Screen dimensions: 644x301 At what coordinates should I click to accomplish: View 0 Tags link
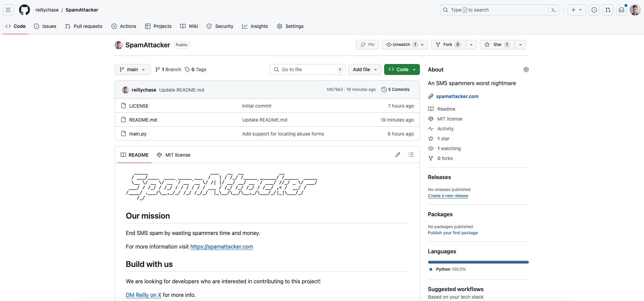[196, 69]
